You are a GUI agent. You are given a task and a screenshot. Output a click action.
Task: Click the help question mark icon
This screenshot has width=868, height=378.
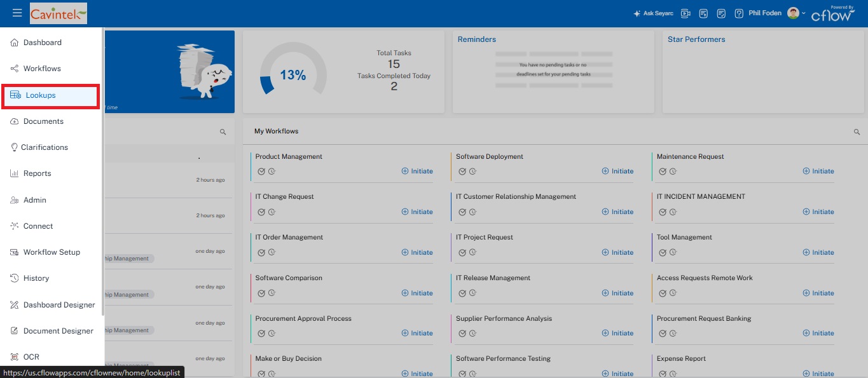point(739,13)
